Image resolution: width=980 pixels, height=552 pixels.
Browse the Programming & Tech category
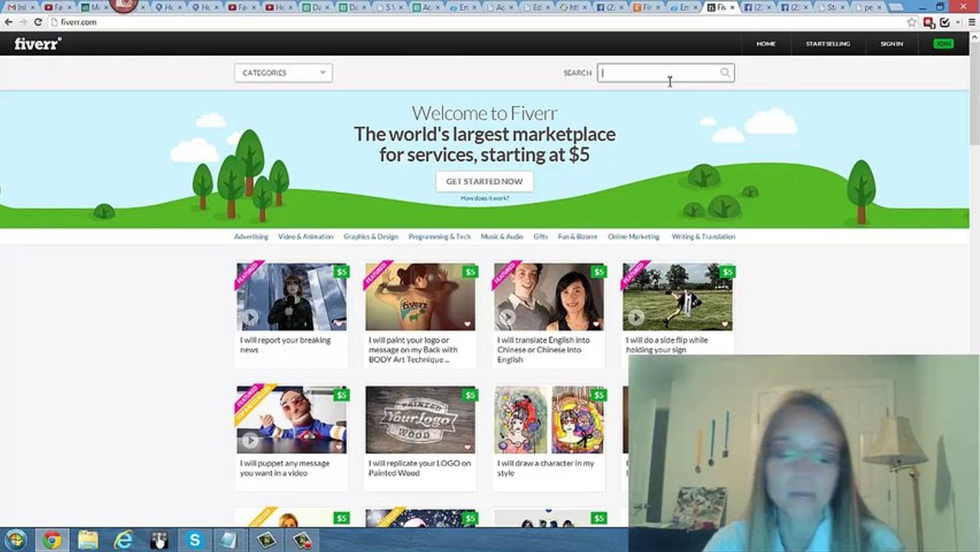point(440,237)
